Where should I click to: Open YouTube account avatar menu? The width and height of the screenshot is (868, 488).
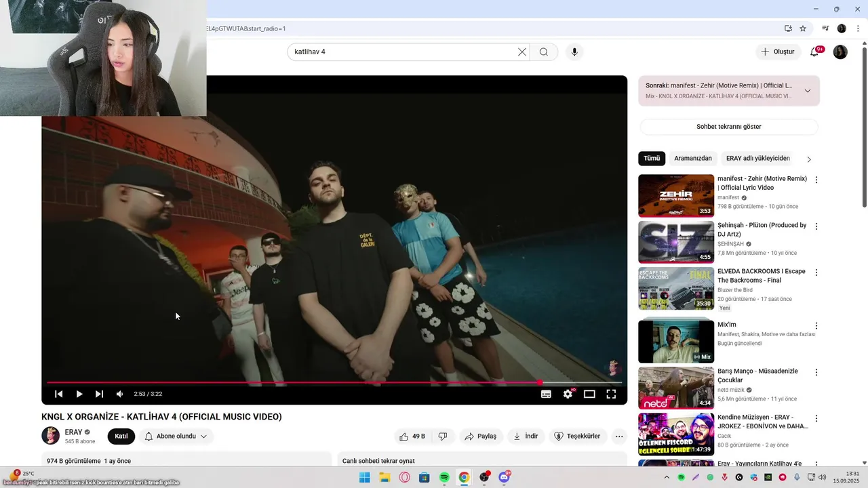(x=840, y=52)
